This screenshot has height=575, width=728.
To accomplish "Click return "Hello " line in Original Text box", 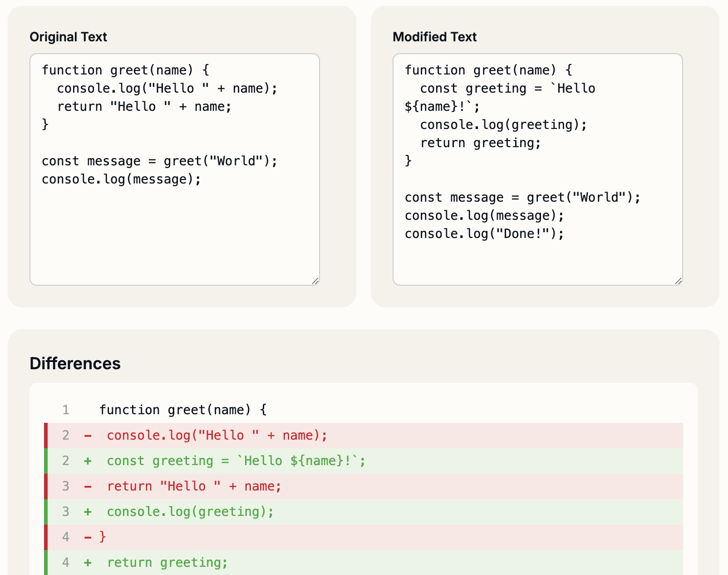I will [144, 107].
